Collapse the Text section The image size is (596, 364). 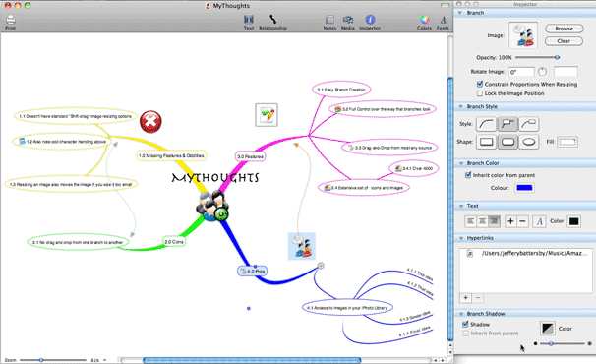tap(461, 206)
